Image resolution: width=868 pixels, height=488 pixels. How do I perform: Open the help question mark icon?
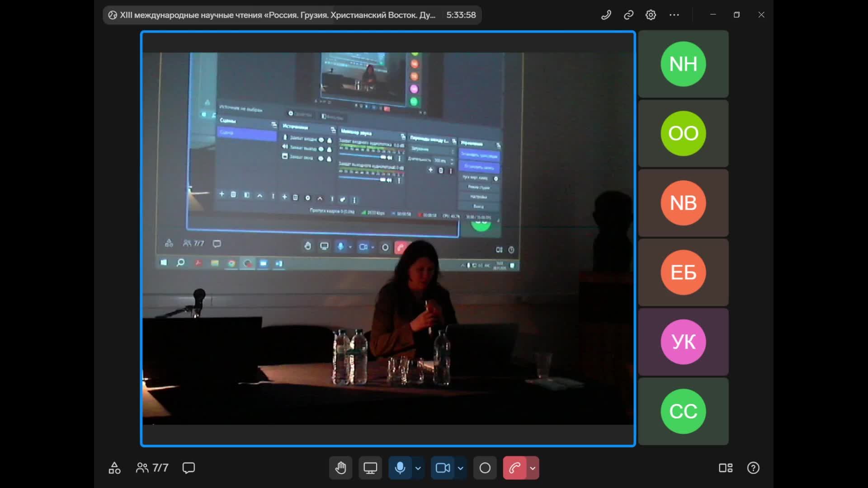[753, 468]
